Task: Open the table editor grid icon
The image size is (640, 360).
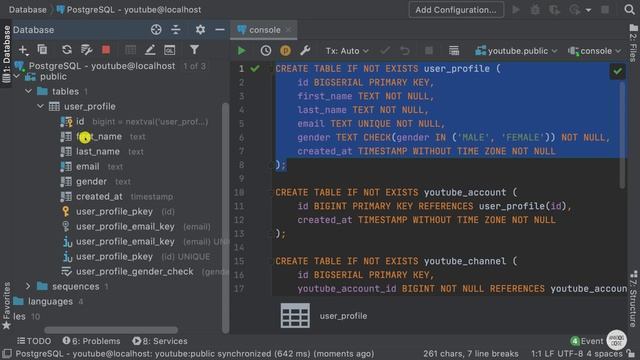Action: pos(130,50)
